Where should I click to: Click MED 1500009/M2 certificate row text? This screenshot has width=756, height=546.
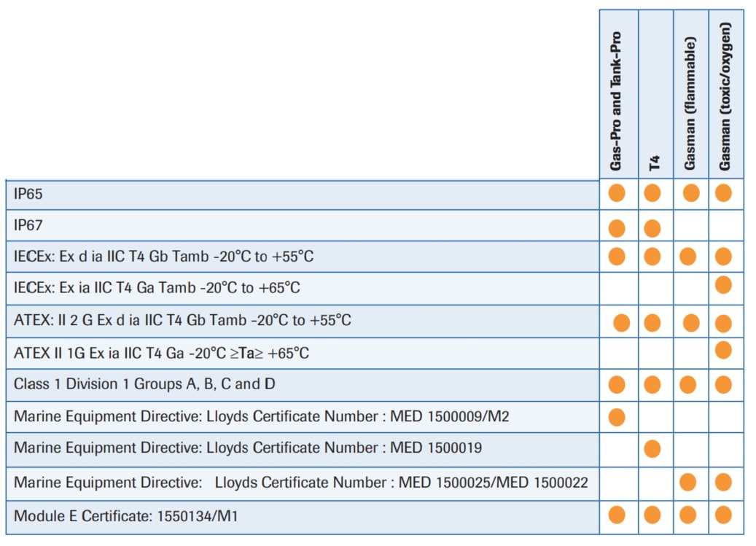click(x=261, y=416)
